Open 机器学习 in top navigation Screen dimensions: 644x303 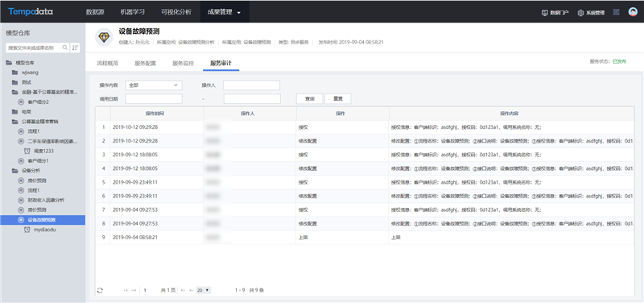(133, 12)
